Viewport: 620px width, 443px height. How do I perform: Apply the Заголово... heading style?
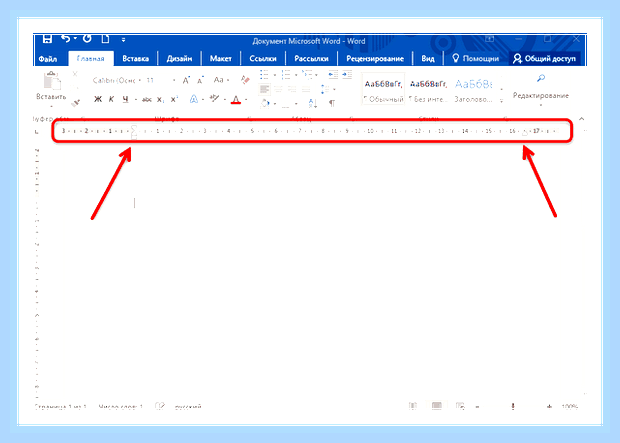473,89
